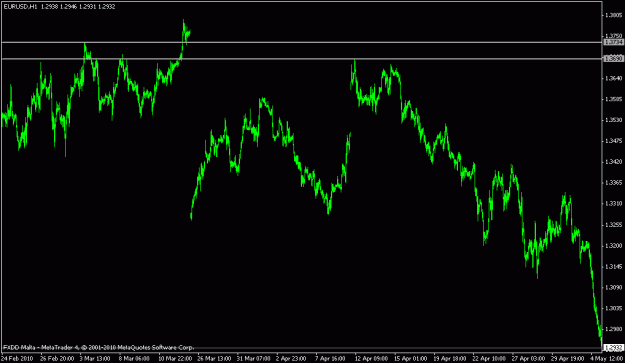This screenshot has height=363, width=625.
Task: Click the 1.3255 price scale value
Action: [x=613, y=225]
